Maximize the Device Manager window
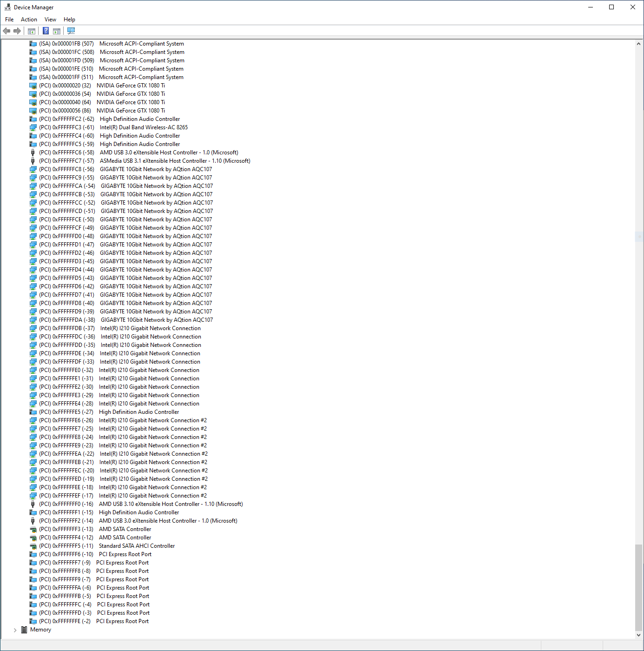The image size is (644, 651). (611, 7)
